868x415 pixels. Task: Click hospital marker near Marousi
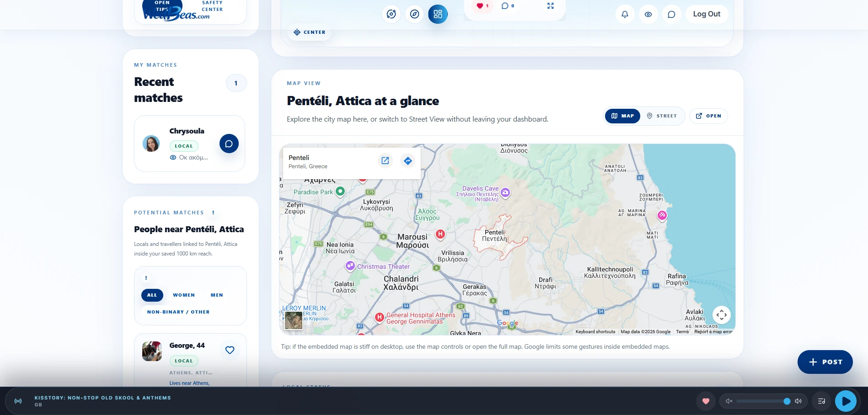pos(440,234)
